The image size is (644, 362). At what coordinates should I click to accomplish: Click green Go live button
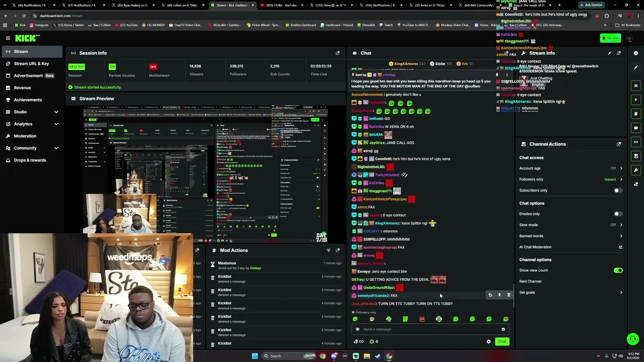(x=610, y=38)
